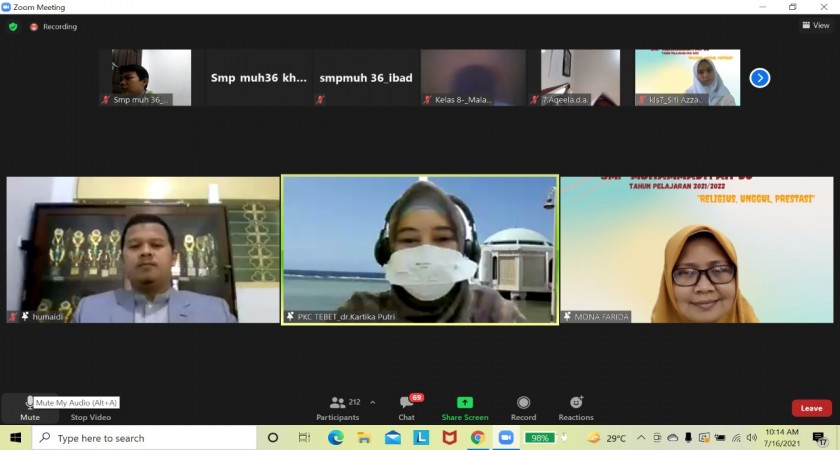Show next page of participant thumbnails
The width and height of the screenshot is (840, 450).
point(760,78)
